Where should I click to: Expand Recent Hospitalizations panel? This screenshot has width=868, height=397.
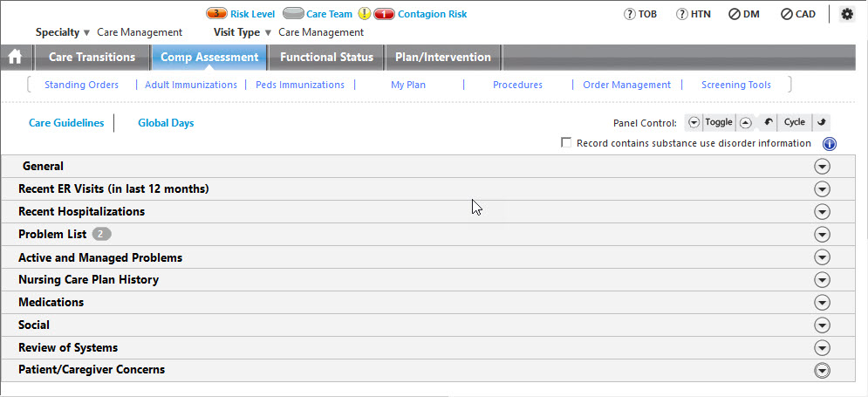tap(822, 212)
